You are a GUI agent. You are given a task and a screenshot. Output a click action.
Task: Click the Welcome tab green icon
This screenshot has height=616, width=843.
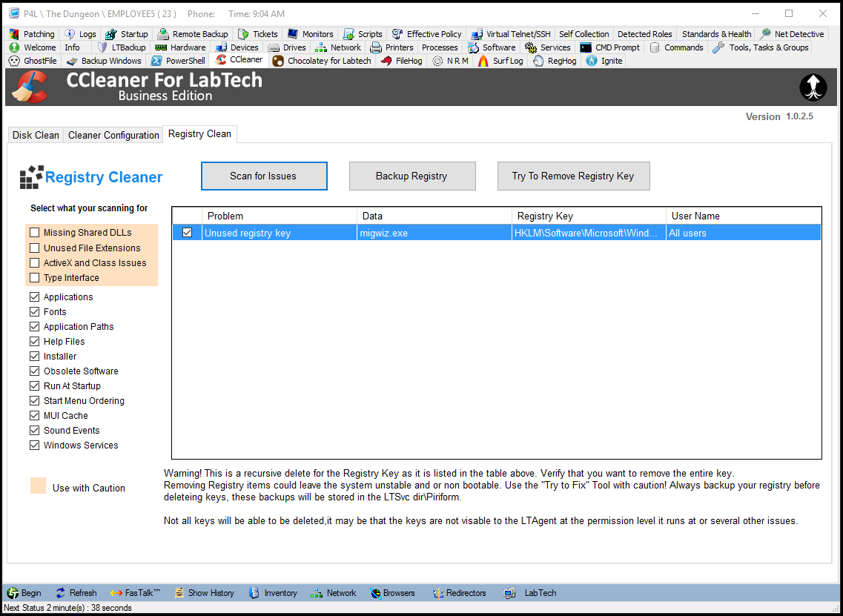click(x=15, y=47)
